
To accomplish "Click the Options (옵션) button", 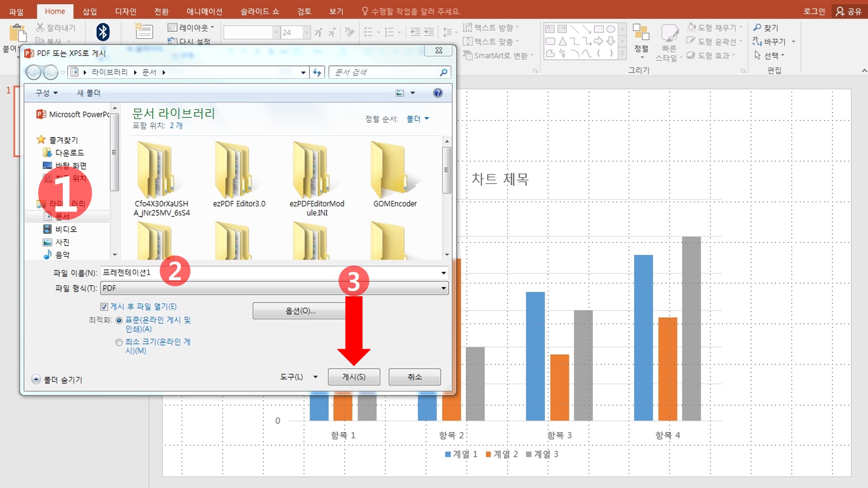I will pos(300,311).
